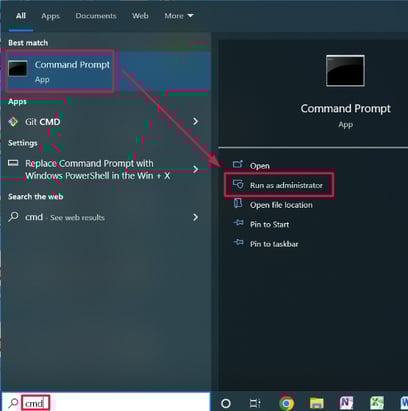Open File Explorer from the taskbar

[316, 403]
